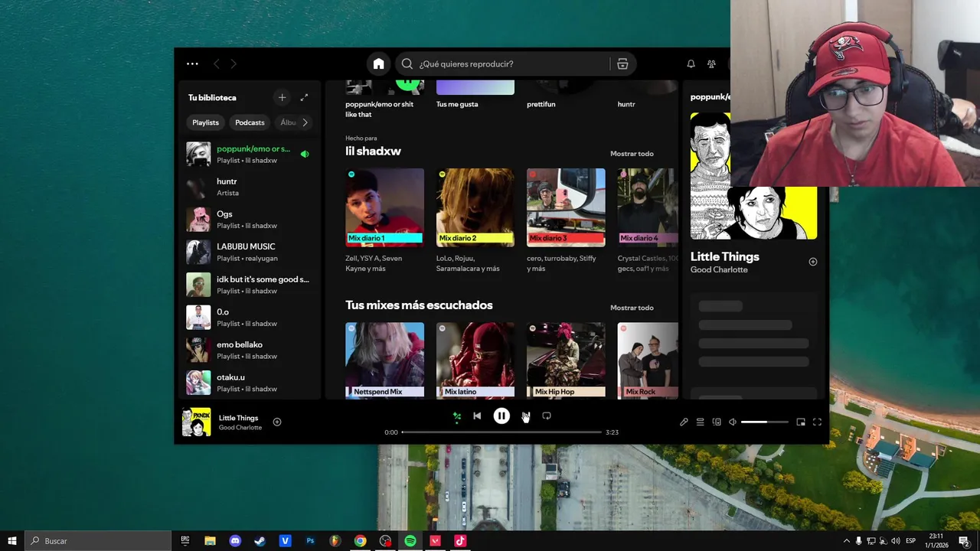
Task: Open Chrome in Windows taskbar
Action: coord(360,540)
